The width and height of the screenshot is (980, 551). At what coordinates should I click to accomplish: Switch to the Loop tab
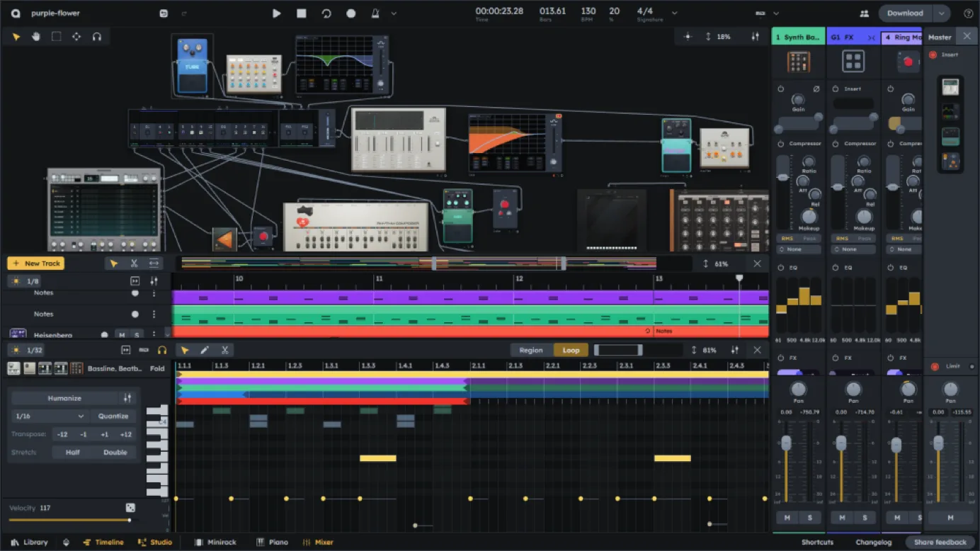pyautogui.click(x=571, y=350)
